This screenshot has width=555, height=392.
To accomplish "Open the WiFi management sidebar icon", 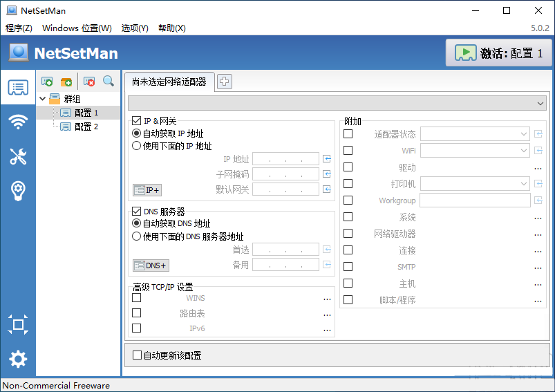I will coord(18,122).
